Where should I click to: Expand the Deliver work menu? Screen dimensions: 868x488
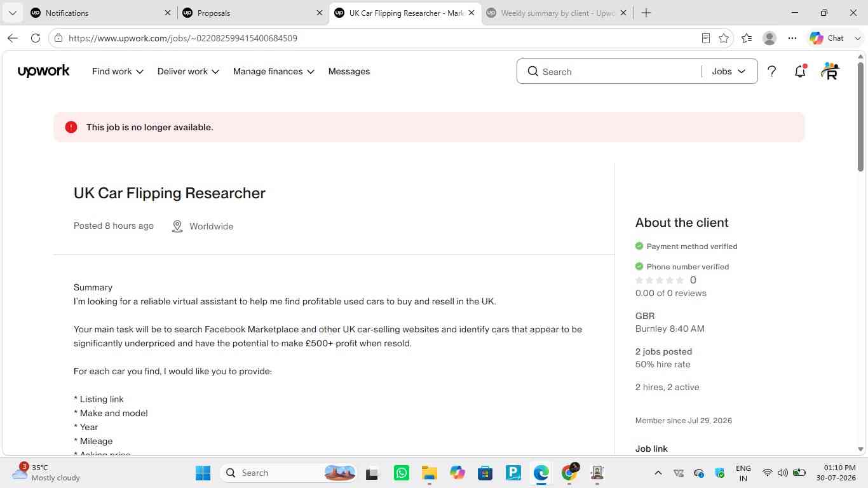(x=188, y=71)
